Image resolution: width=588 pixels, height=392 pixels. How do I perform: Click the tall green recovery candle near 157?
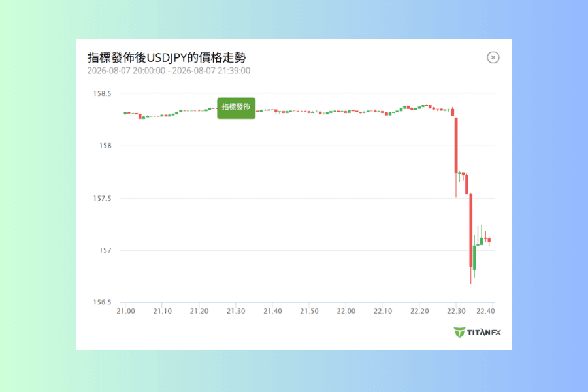tap(474, 257)
